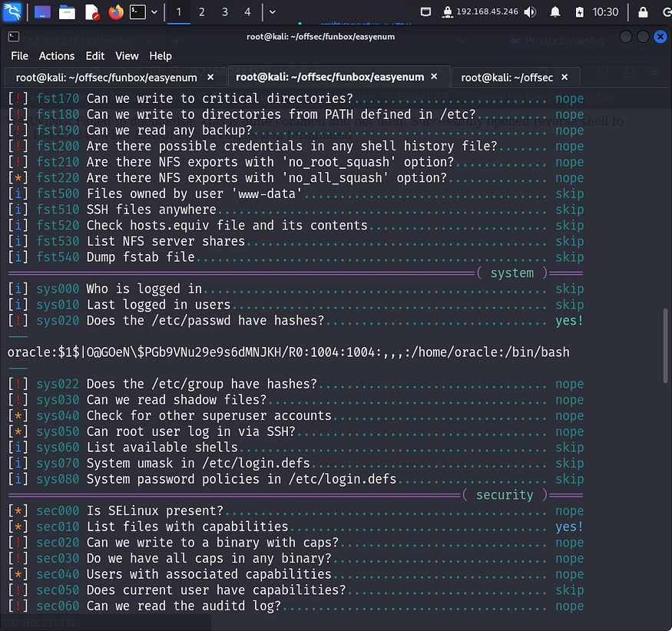Viewport: 672px width, 631px height.
Task: Click the 'yes!' result for sys020
Action: [x=570, y=320]
